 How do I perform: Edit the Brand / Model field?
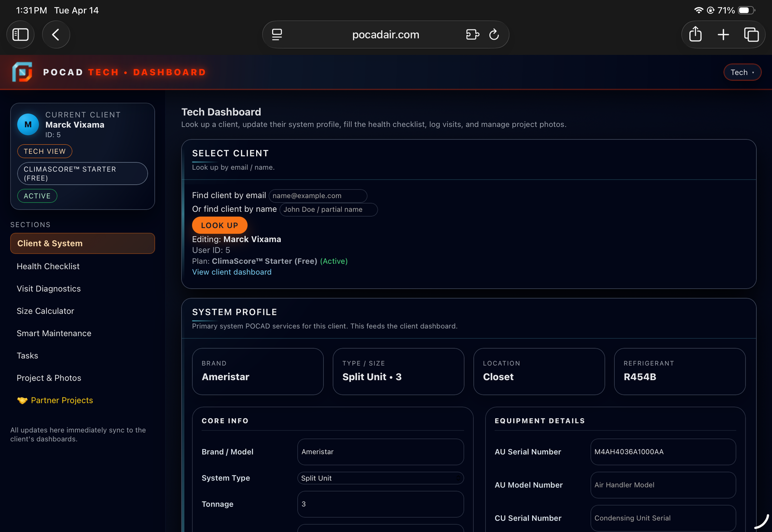(x=380, y=452)
